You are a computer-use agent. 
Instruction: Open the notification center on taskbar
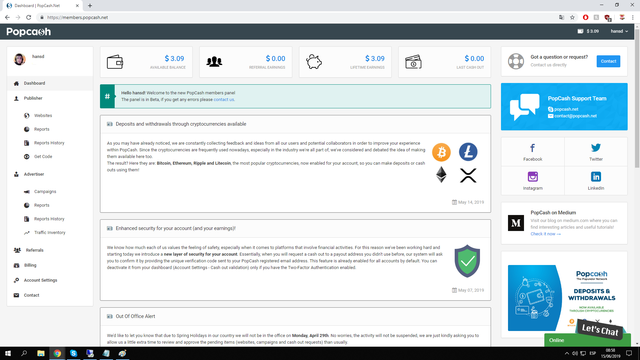click(x=629, y=353)
